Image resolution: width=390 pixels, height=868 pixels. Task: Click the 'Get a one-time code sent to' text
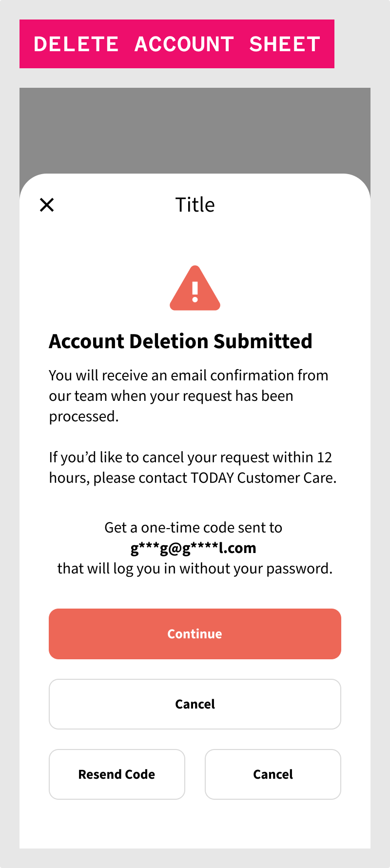[x=194, y=528]
